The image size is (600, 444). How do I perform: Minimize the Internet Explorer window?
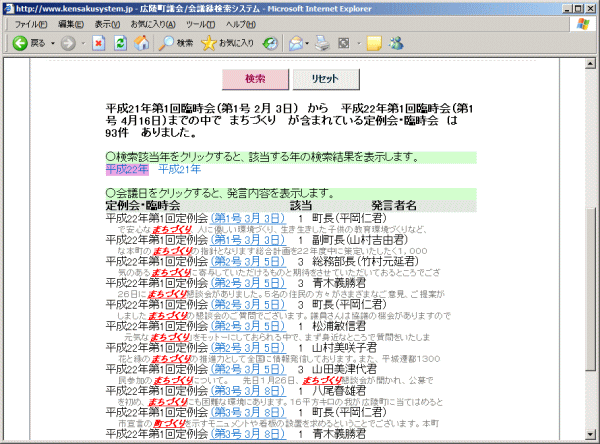pyautogui.click(x=567, y=8)
